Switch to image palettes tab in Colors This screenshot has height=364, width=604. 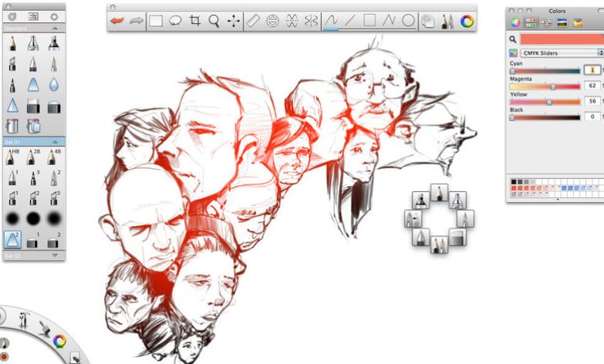pos(562,22)
